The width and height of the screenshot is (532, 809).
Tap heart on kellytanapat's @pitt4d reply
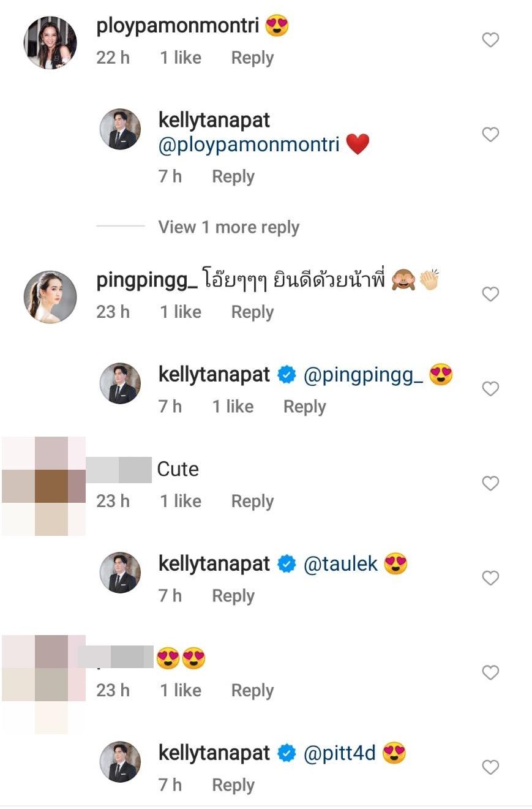tap(490, 767)
